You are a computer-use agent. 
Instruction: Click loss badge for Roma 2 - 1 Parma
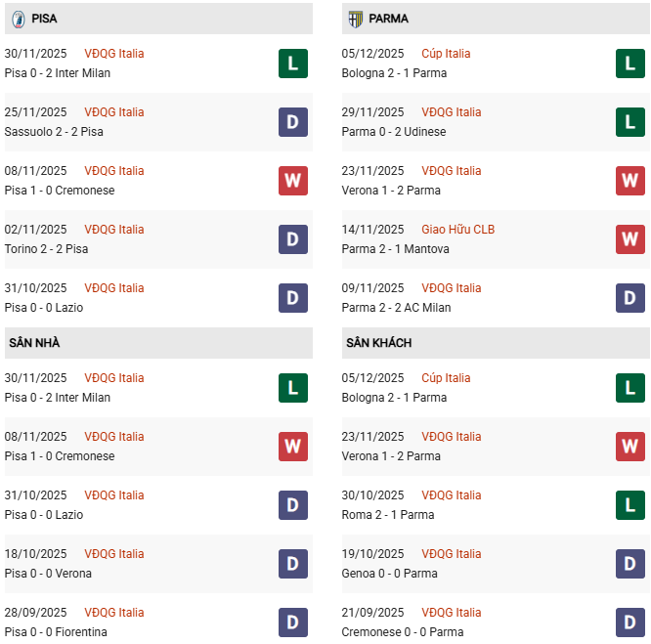tap(630, 505)
